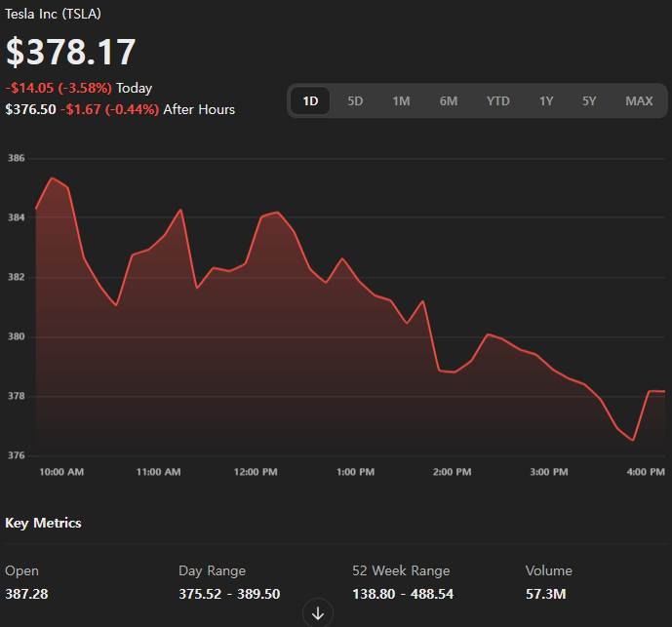Screen dimensions: 672x627
Task: Click the Day Range label
Action: tap(213, 570)
